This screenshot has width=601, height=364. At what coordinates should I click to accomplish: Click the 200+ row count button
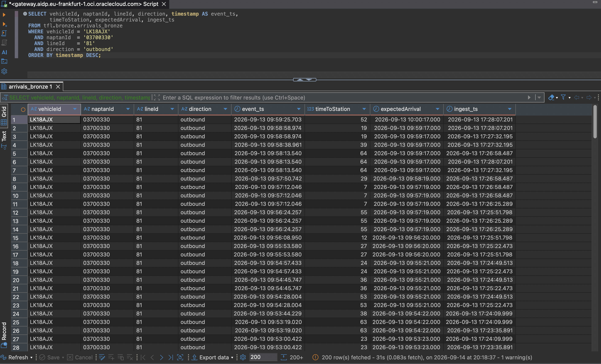292,357
